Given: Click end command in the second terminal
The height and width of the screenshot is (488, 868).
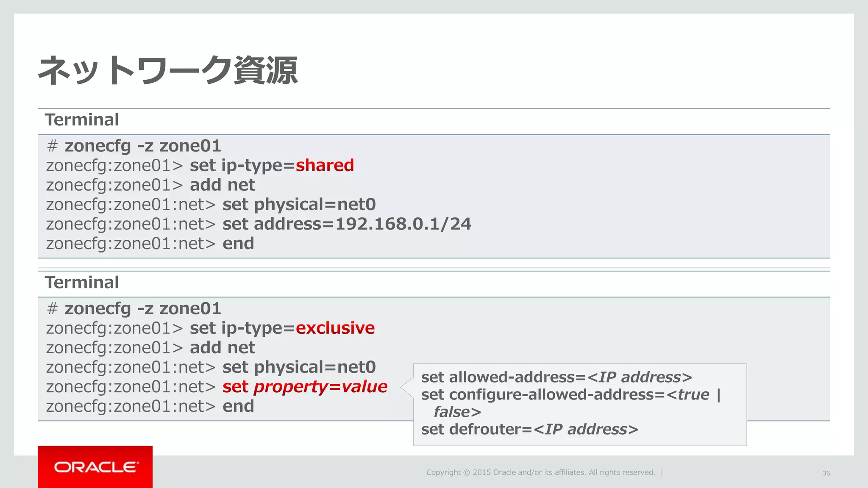Looking at the screenshot, I should point(238,406).
